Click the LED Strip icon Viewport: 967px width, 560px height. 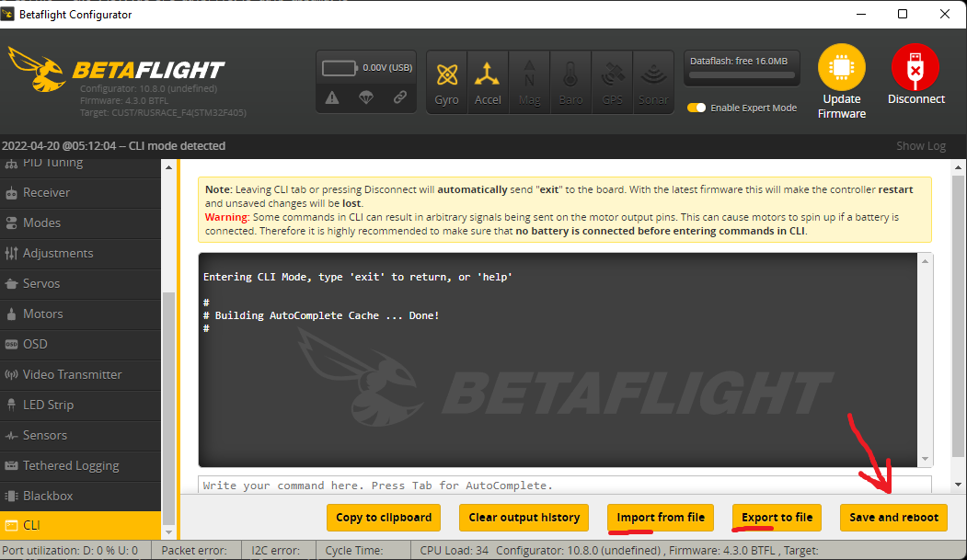(11, 405)
